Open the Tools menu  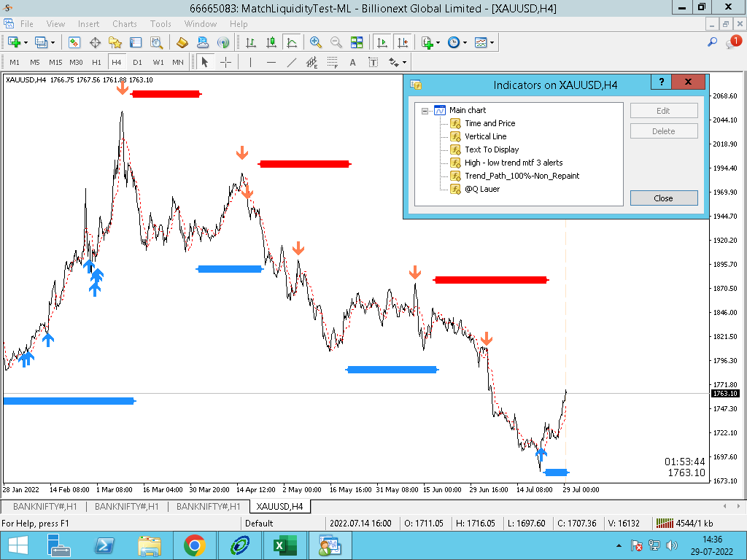(x=160, y=24)
